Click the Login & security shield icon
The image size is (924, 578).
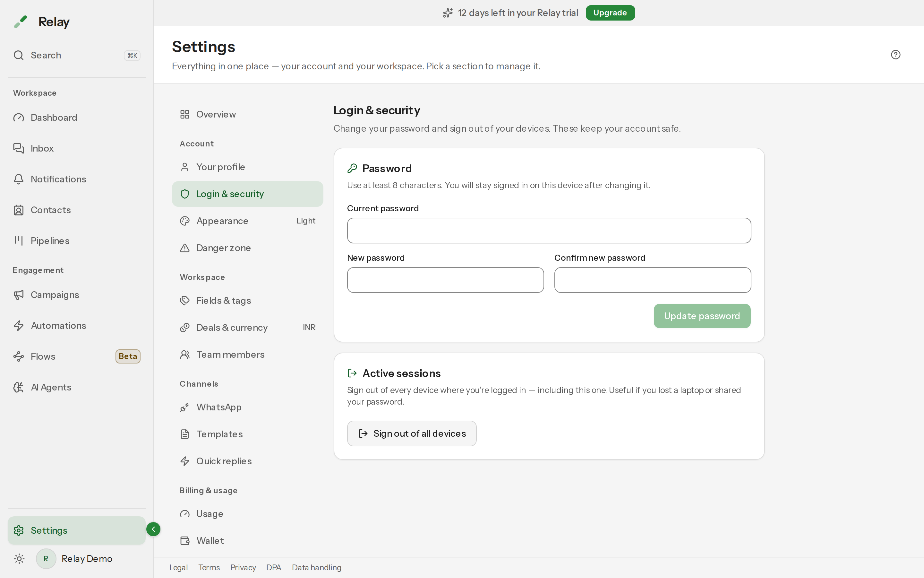[x=185, y=194]
